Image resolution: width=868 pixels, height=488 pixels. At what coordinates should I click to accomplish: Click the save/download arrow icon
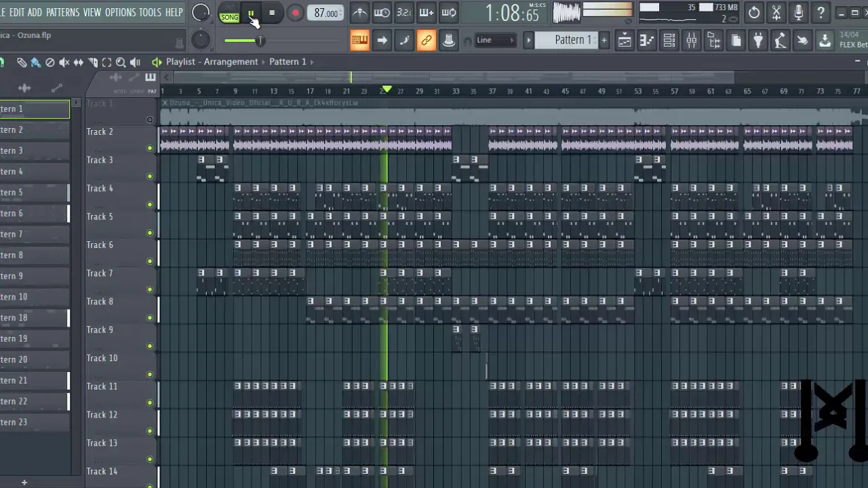(x=825, y=41)
